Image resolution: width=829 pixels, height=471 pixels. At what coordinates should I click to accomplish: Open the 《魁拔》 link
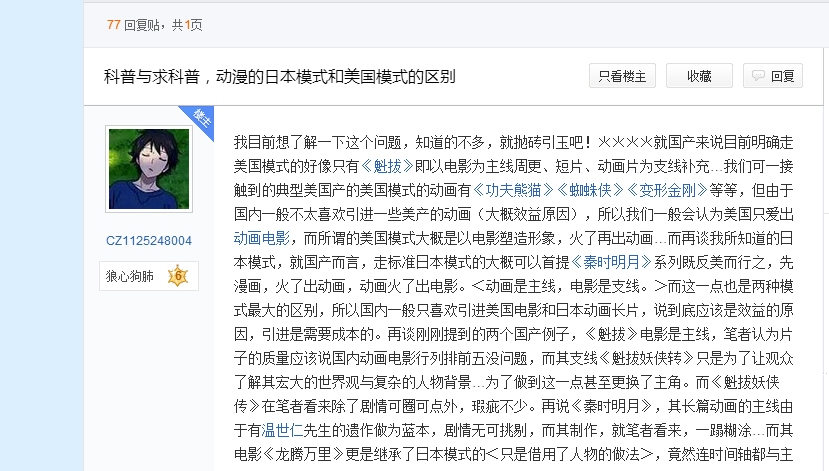387,167
